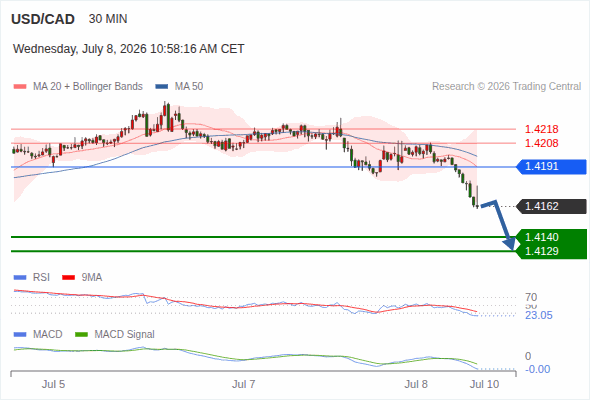The height and width of the screenshot is (400, 590).
Task: Click the RSI value 23.05 label
Action: (x=539, y=315)
